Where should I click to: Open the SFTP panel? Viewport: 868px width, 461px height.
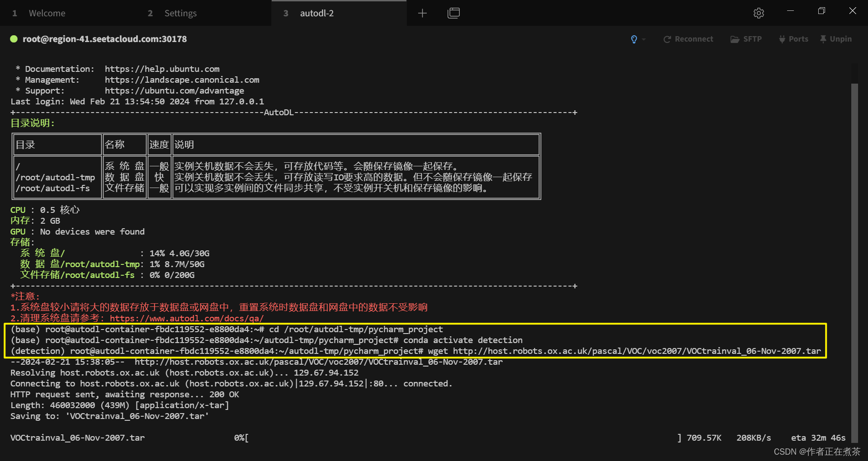coord(746,39)
